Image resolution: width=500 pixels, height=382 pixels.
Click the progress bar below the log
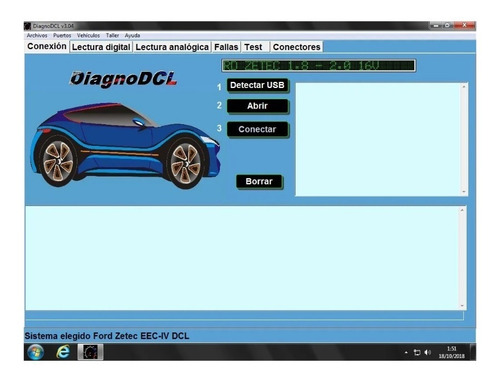(244, 316)
